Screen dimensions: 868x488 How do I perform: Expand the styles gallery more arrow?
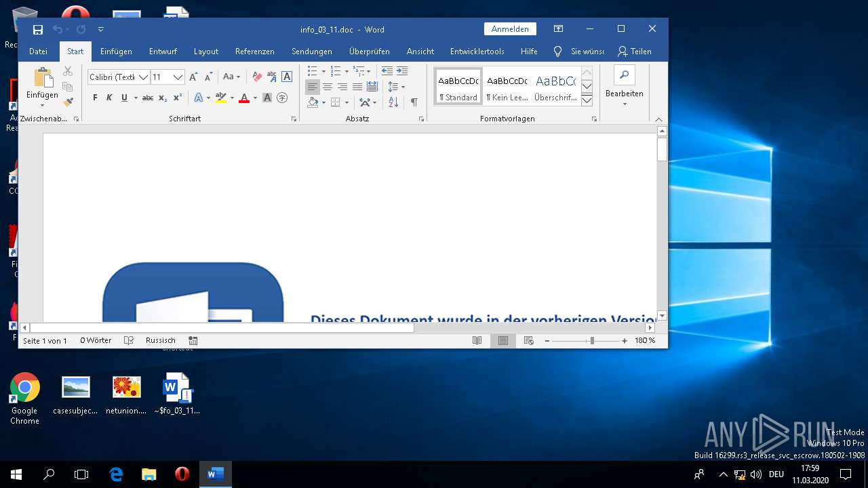[587, 100]
